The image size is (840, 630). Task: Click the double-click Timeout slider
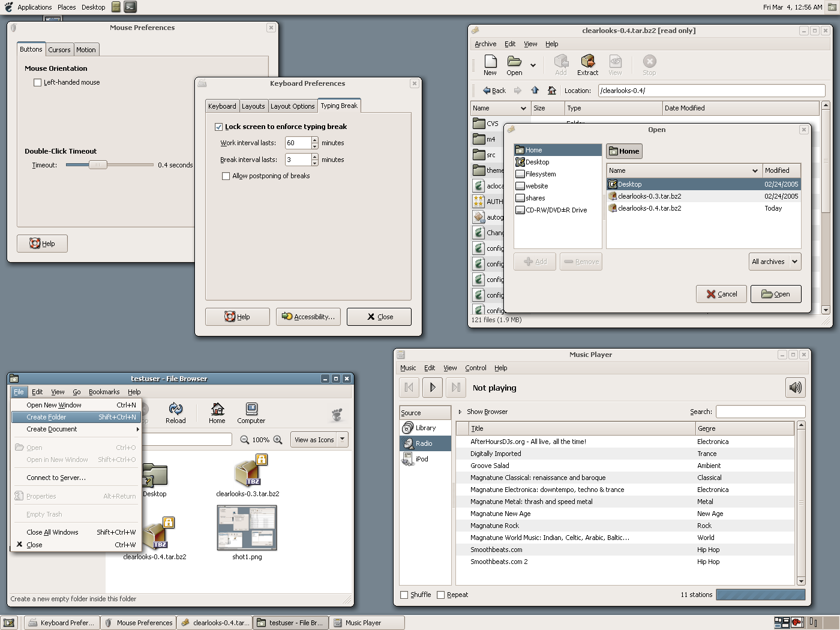pos(98,165)
